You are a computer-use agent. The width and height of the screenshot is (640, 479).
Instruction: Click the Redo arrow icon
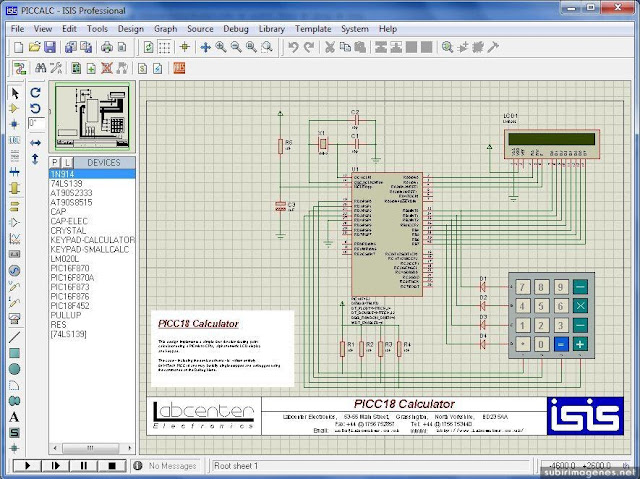pos(309,47)
